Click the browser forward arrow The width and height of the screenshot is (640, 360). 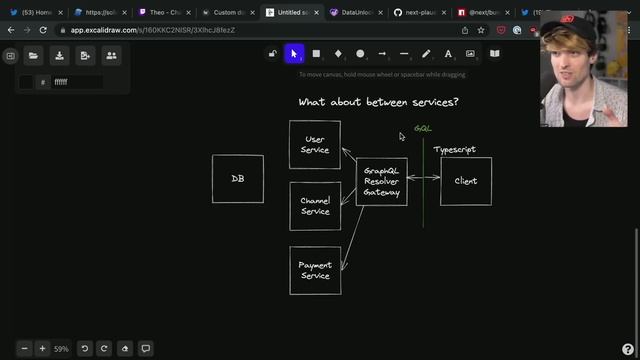(27, 30)
